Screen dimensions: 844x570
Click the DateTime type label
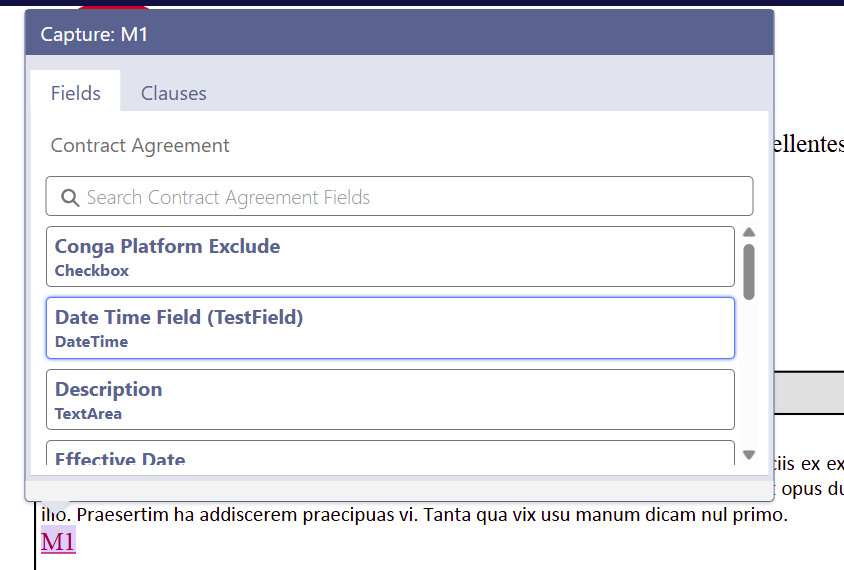(92, 342)
